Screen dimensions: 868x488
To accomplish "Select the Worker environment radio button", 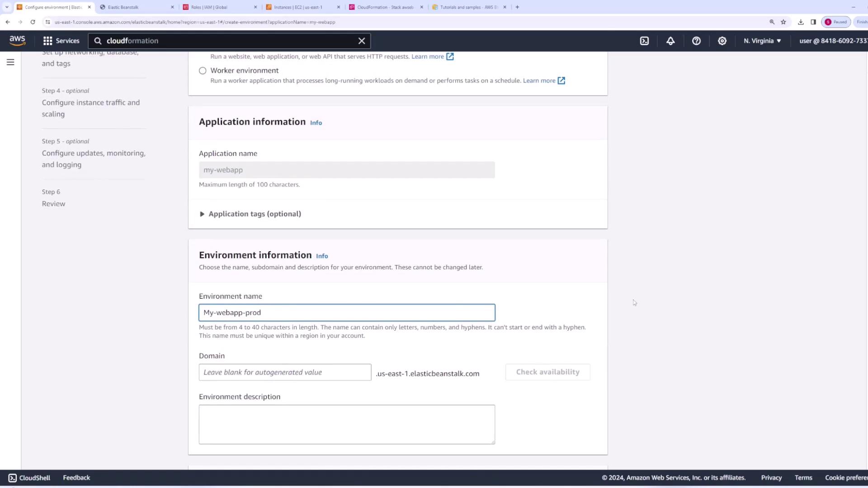I will tap(203, 70).
